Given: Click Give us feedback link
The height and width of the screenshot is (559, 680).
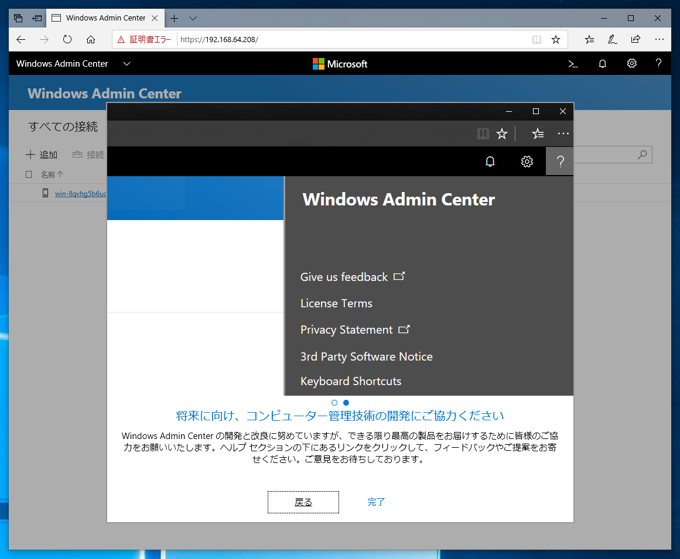Looking at the screenshot, I should (x=352, y=277).
